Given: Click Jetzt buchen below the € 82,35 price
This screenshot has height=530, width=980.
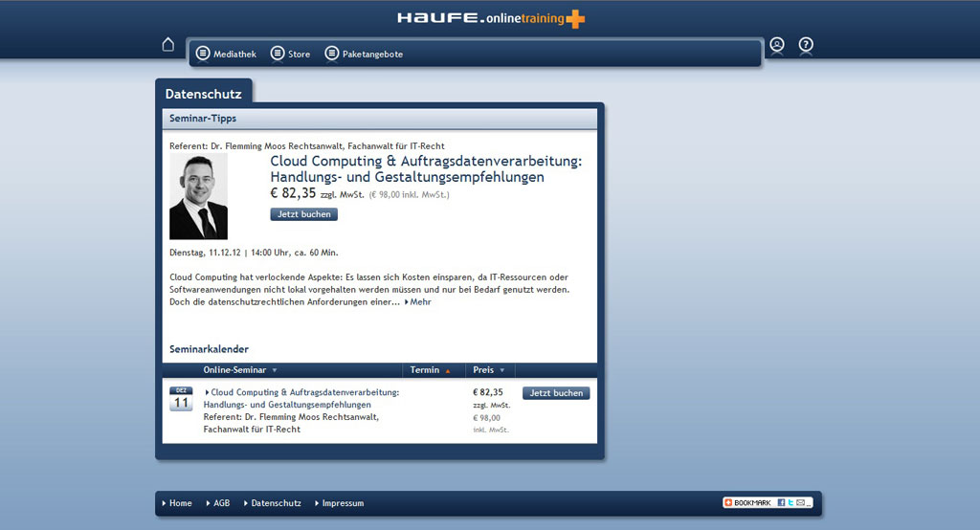Looking at the screenshot, I should [x=303, y=214].
